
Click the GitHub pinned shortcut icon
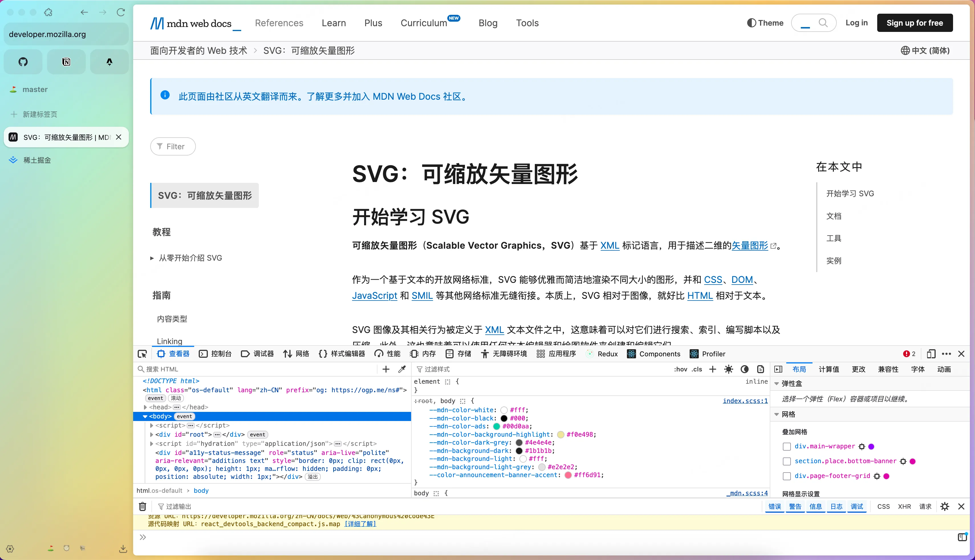pos(23,62)
